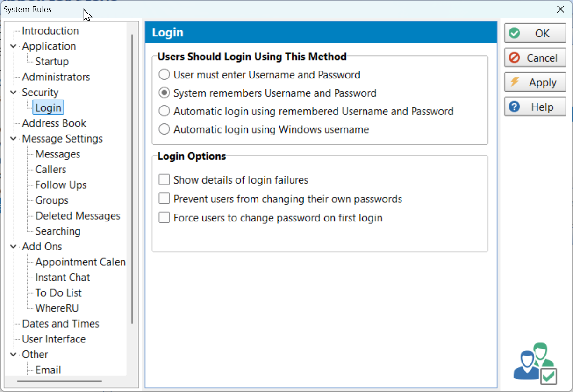Collapse the Application tree node
573x392 pixels.
point(13,46)
